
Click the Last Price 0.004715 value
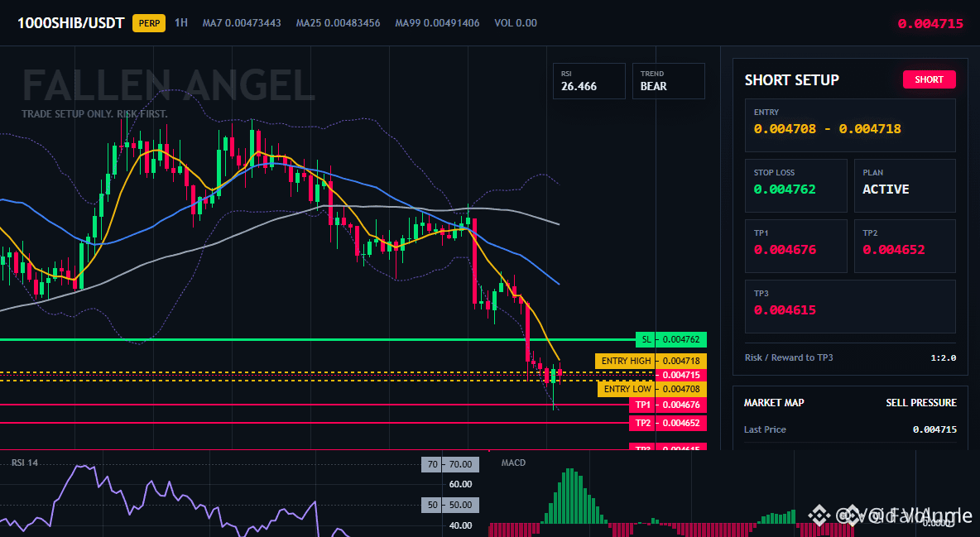click(x=934, y=429)
